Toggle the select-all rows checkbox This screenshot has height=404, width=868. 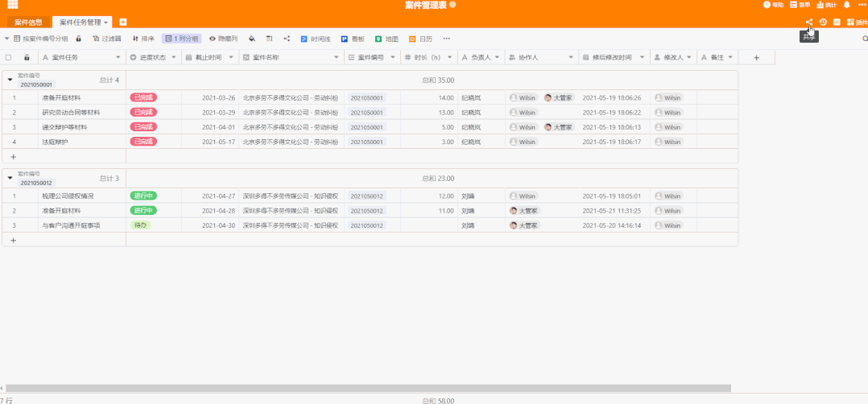point(9,58)
